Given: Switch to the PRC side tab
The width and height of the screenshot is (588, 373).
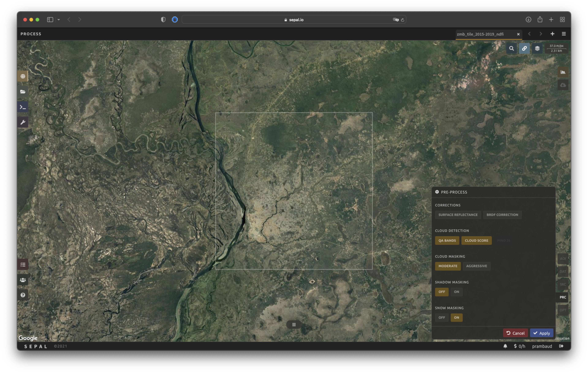Looking at the screenshot, I should (563, 297).
